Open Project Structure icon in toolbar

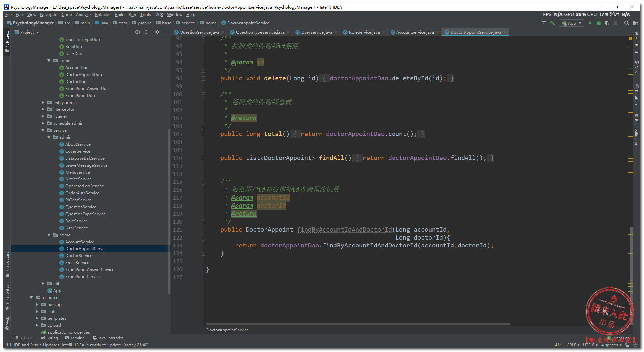(x=635, y=23)
